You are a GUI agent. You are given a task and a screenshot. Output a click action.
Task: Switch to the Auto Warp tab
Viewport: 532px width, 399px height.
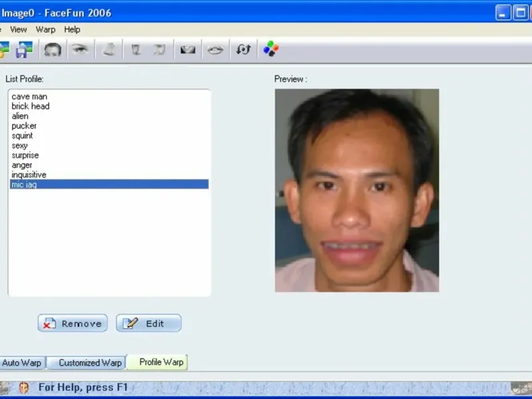click(x=21, y=363)
